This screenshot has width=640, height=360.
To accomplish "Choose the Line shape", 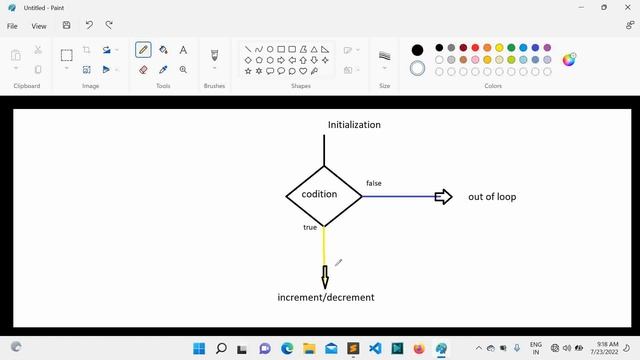I will pyautogui.click(x=248, y=49).
